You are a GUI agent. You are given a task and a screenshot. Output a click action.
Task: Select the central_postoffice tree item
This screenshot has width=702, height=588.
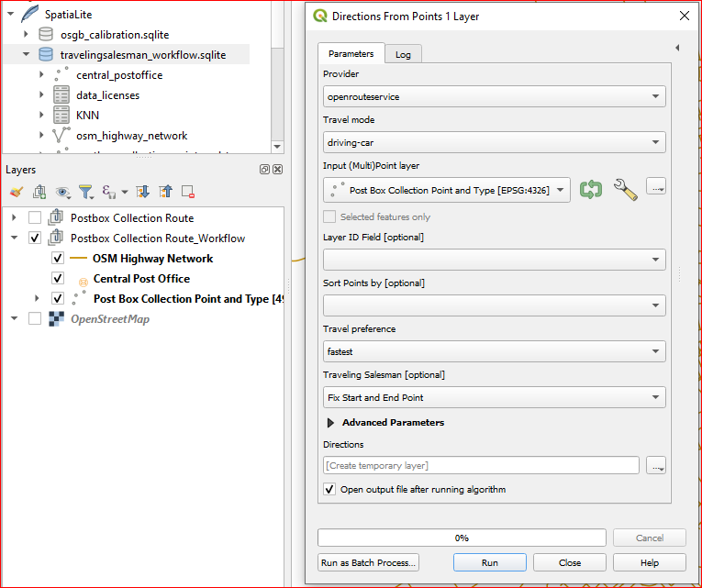(119, 74)
